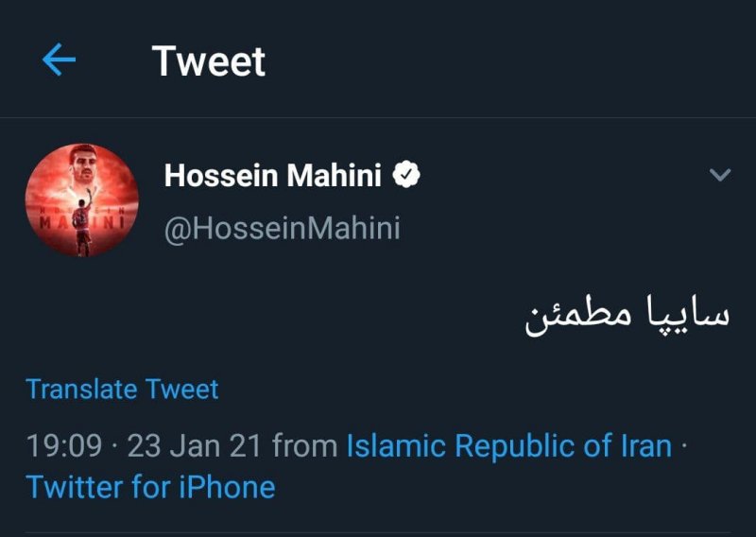Click the small player figure in the avatar
The height and width of the screenshot is (537, 756).
click(82, 236)
